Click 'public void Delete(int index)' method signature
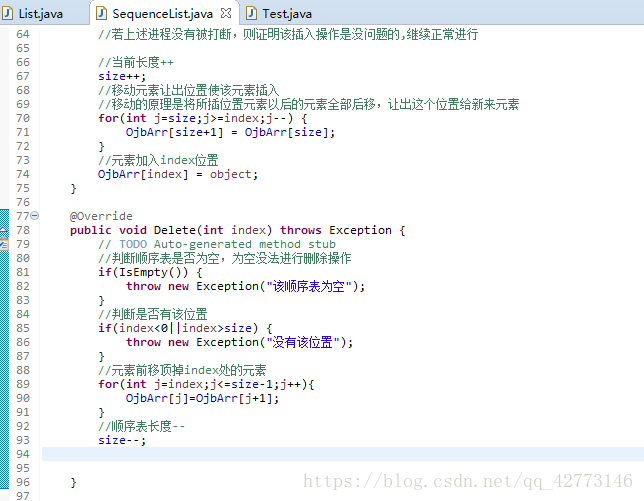644x501 pixels. [171, 230]
